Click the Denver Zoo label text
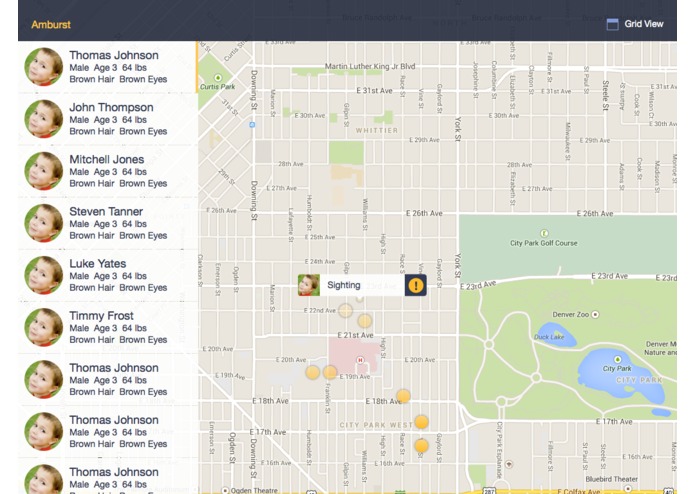The height and width of the screenshot is (494, 695). coord(570,315)
